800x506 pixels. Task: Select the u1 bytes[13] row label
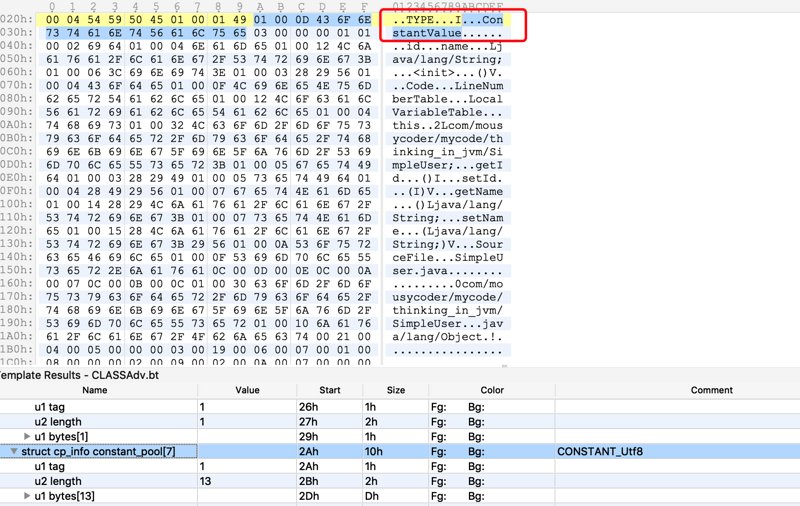pos(64,496)
